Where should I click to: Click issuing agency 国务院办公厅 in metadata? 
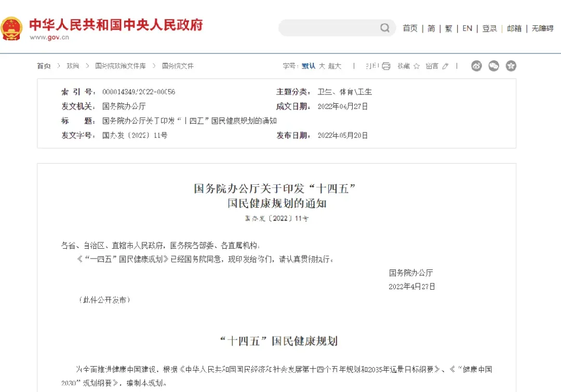tap(124, 106)
